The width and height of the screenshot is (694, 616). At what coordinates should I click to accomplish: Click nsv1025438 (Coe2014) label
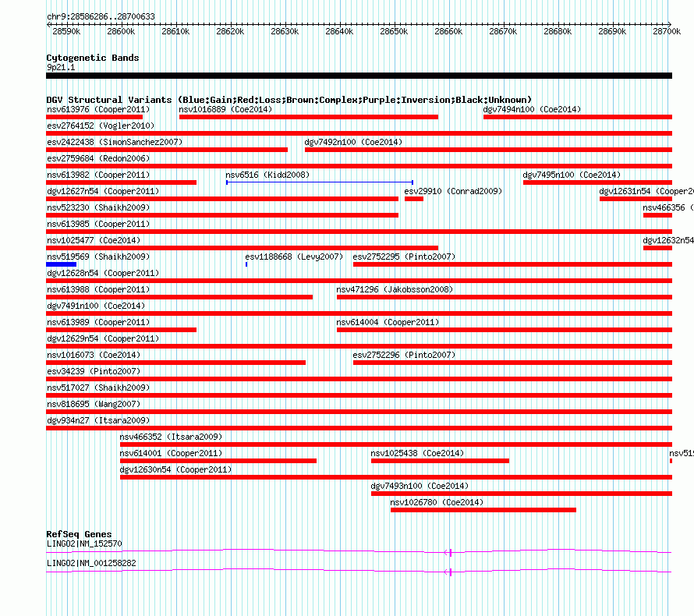(417, 453)
